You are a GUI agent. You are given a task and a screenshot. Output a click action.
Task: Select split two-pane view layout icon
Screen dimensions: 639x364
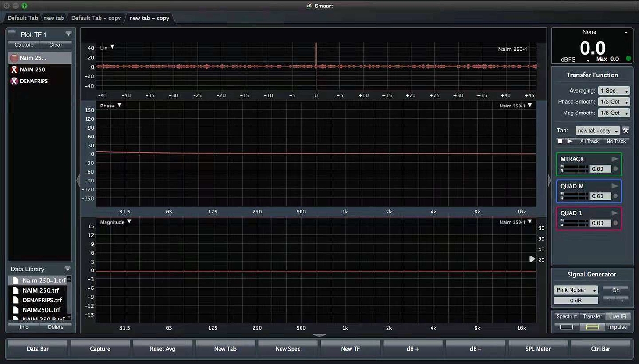click(592, 327)
